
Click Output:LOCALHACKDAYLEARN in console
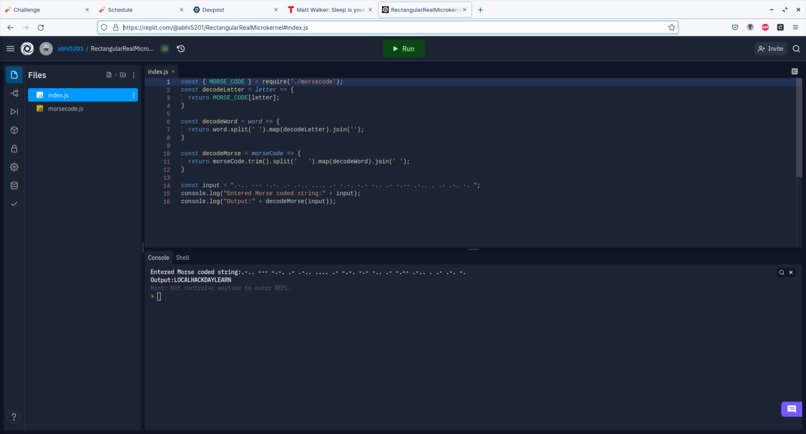click(x=191, y=280)
